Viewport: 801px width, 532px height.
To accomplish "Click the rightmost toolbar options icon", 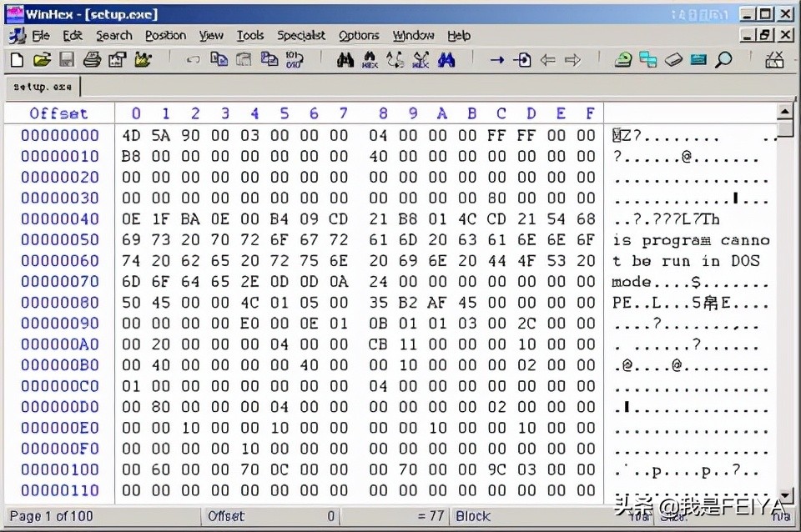I will (x=774, y=60).
